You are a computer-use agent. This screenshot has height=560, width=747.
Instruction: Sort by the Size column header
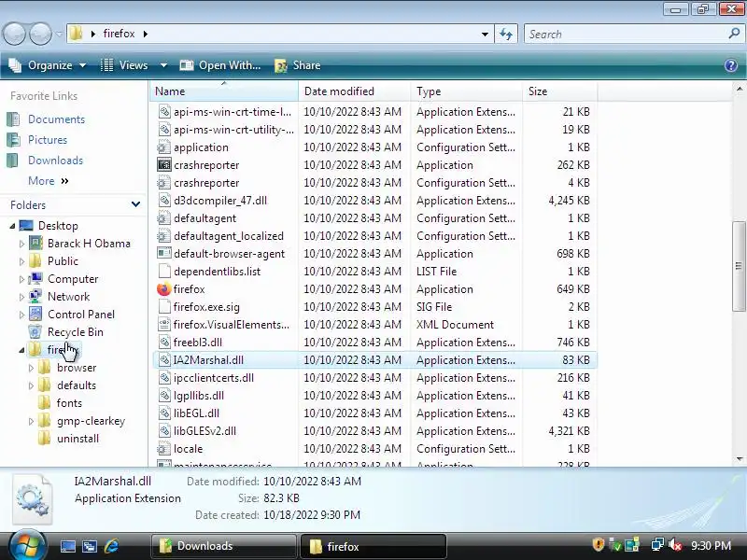[559, 91]
